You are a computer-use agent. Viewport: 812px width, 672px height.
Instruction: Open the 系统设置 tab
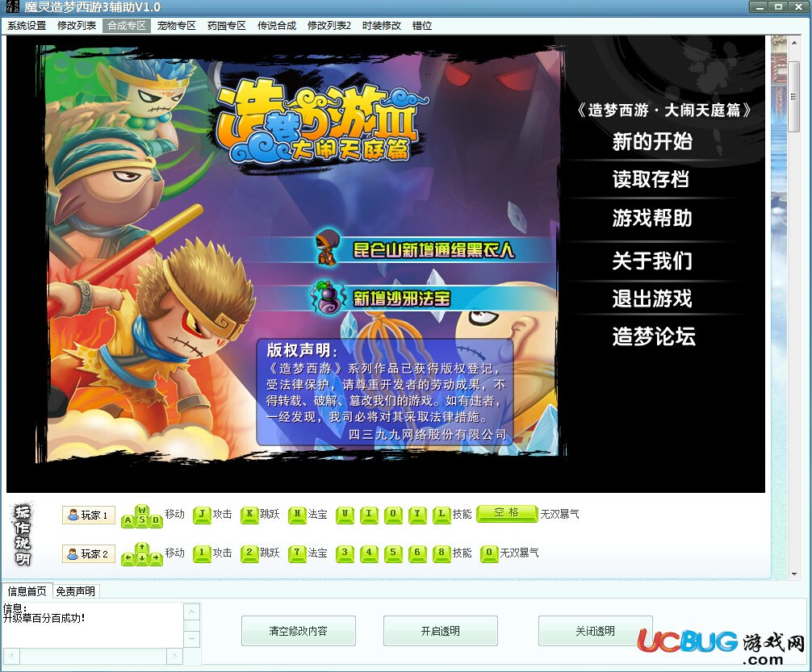(27, 25)
